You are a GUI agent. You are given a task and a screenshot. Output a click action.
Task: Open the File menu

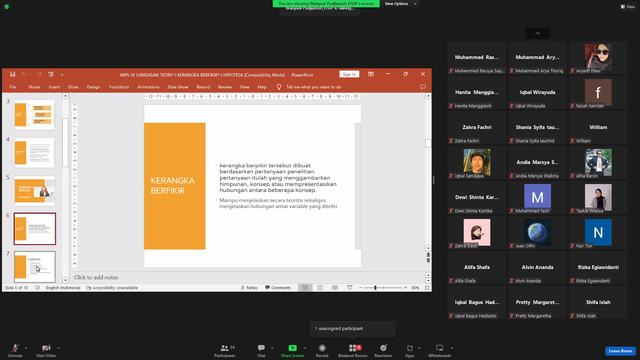[x=13, y=87]
